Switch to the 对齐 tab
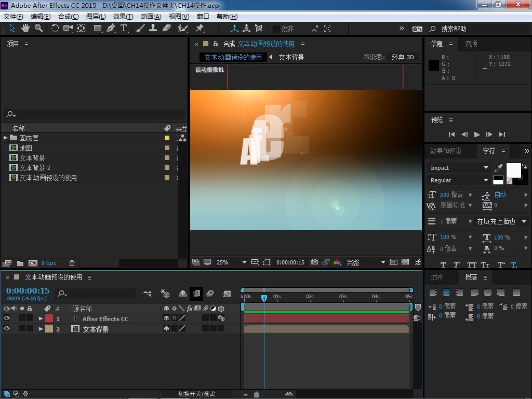This screenshot has height=399, width=532. tap(436, 277)
